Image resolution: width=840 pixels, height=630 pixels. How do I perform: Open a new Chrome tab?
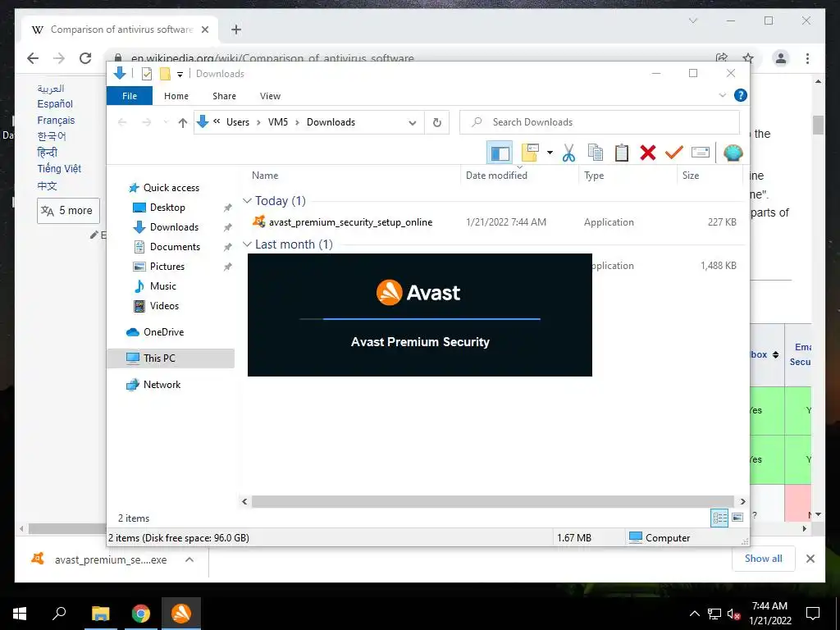pos(236,30)
